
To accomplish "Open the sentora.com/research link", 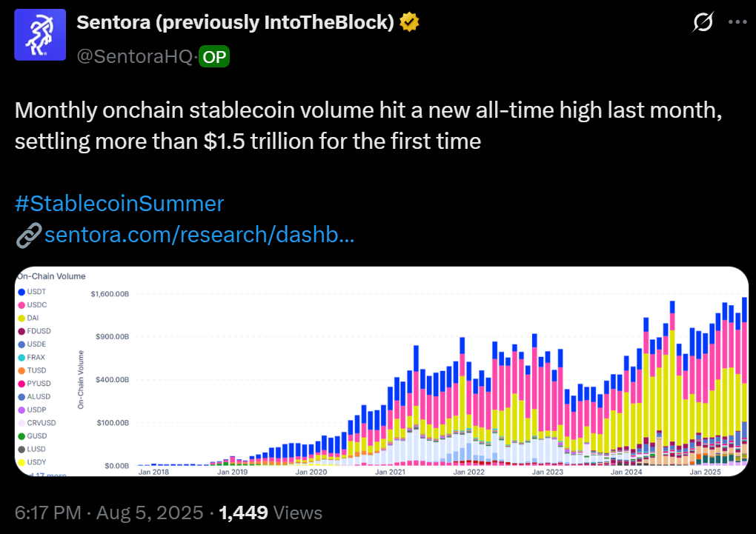I will (199, 235).
